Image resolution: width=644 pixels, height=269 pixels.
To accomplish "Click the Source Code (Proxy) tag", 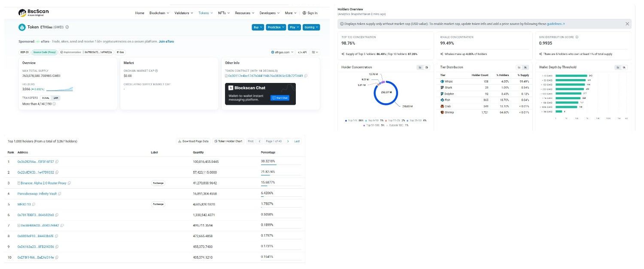I will [45, 52].
